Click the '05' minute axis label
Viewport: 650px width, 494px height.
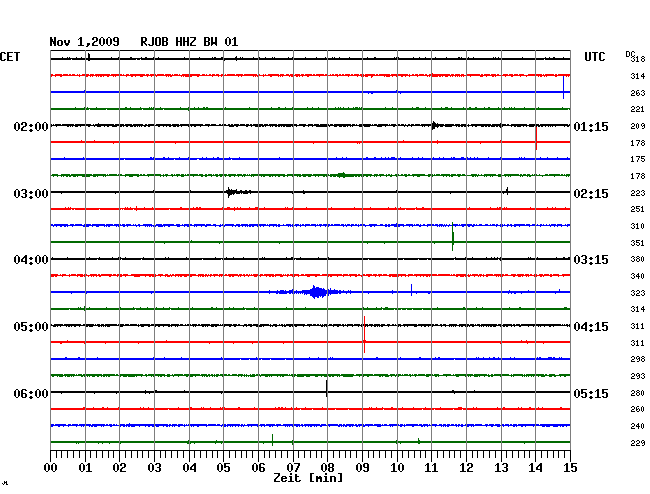click(x=223, y=468)
